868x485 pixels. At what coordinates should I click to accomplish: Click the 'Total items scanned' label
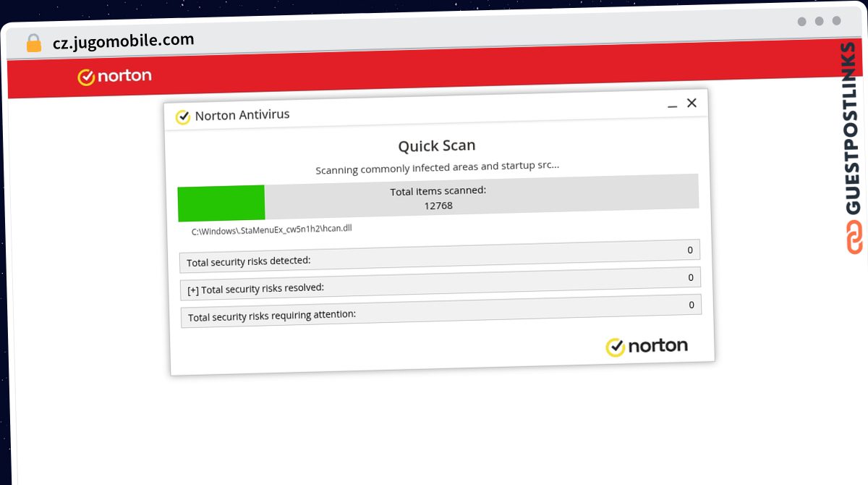pyautogui.click(x=438, y=191)
